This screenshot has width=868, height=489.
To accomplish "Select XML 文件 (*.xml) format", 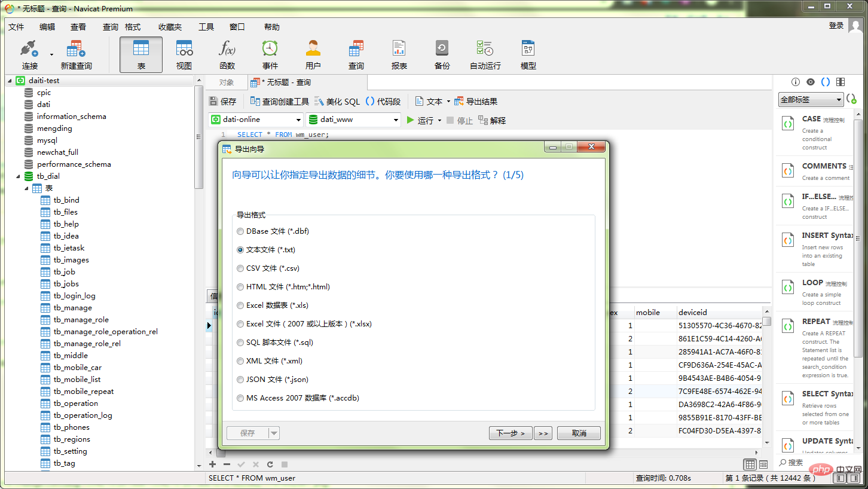I will (270, 361).
